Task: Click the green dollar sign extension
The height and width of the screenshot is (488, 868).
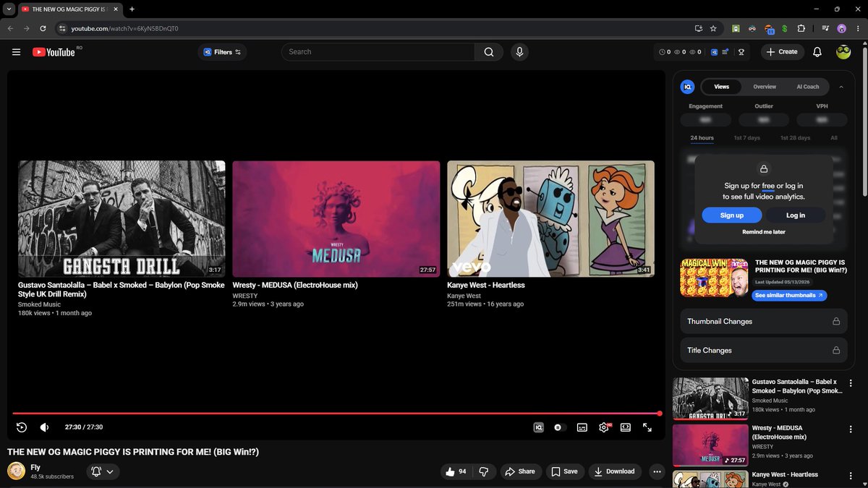Action: tap(784, 28)
